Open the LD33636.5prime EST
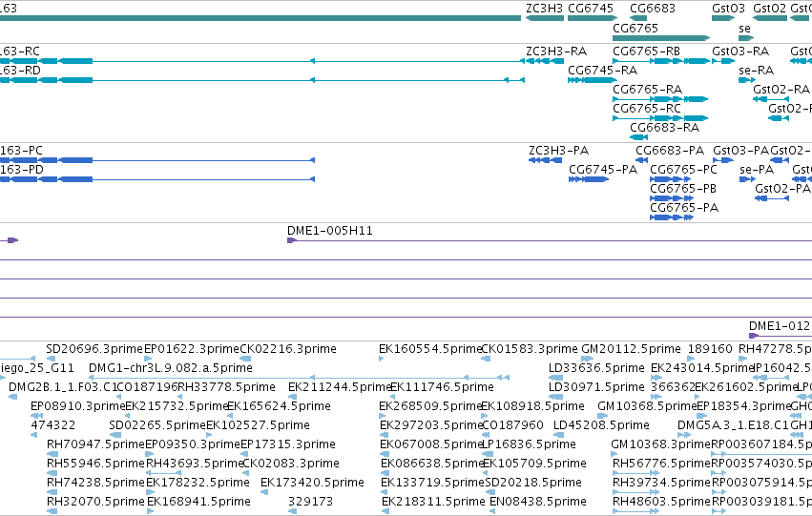812x516 pixels. [555, 378]
